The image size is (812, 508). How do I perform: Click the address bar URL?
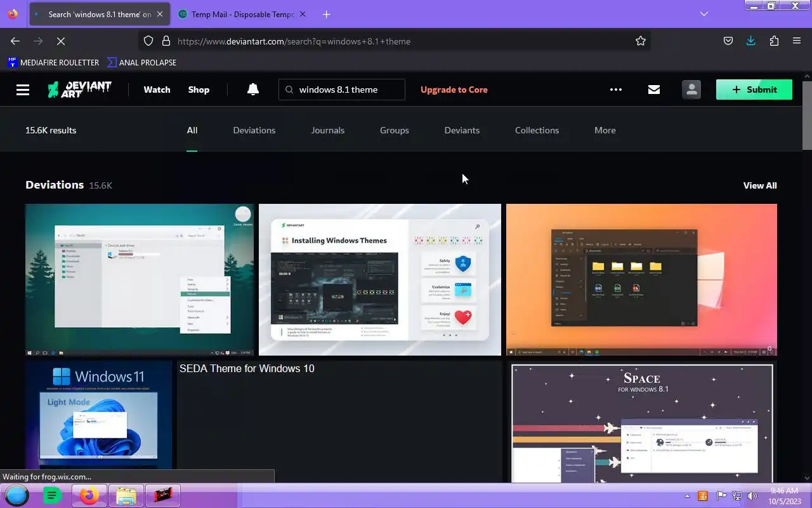click(294, 41)
